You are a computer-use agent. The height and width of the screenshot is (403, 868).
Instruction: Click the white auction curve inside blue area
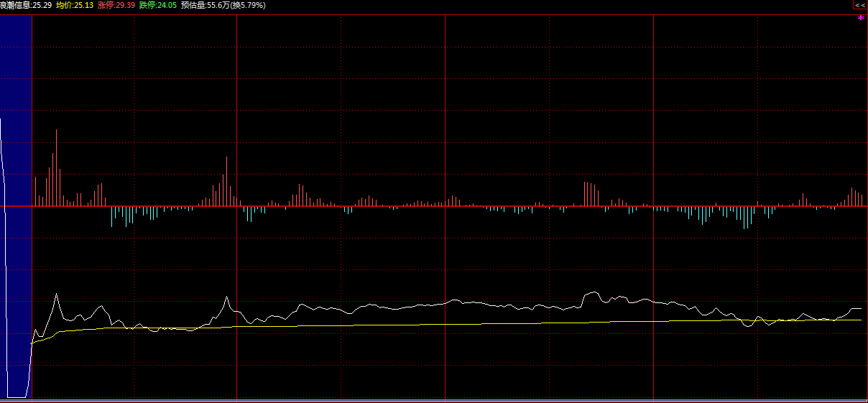(6, 216)
